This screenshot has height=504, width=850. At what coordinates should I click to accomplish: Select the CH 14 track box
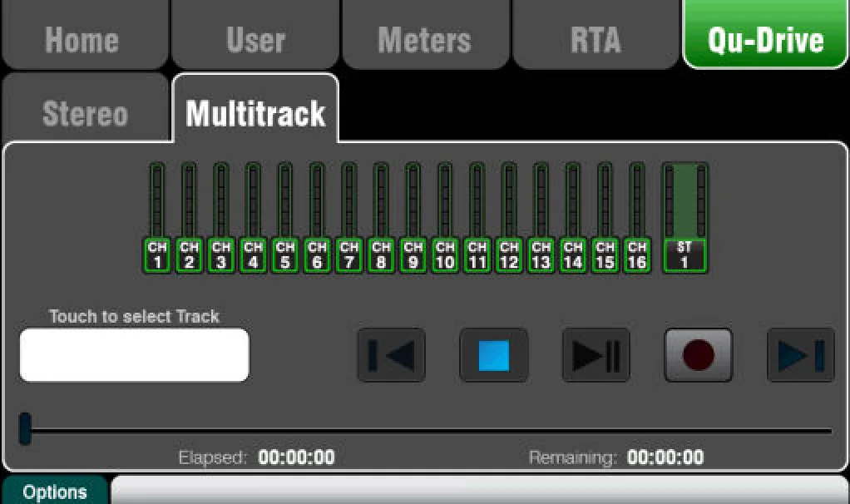[x=573, y=254]
